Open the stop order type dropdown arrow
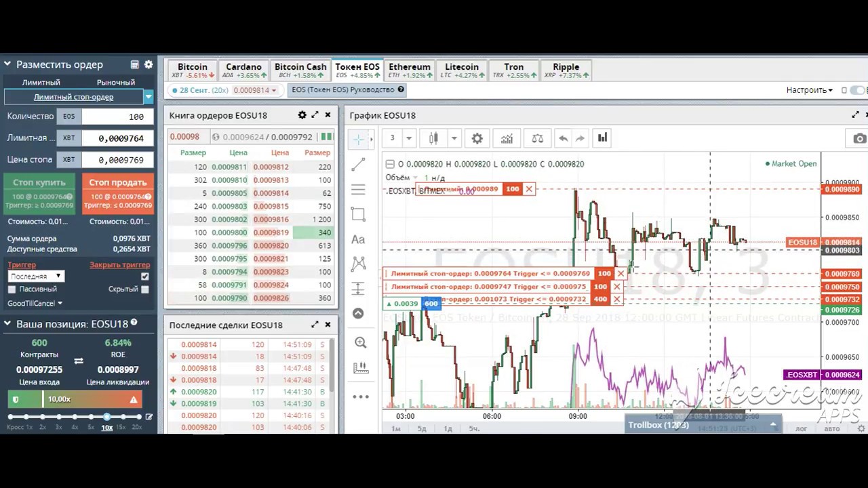Image resolution: width=868 pixels, height=488 pixels. 149,97
